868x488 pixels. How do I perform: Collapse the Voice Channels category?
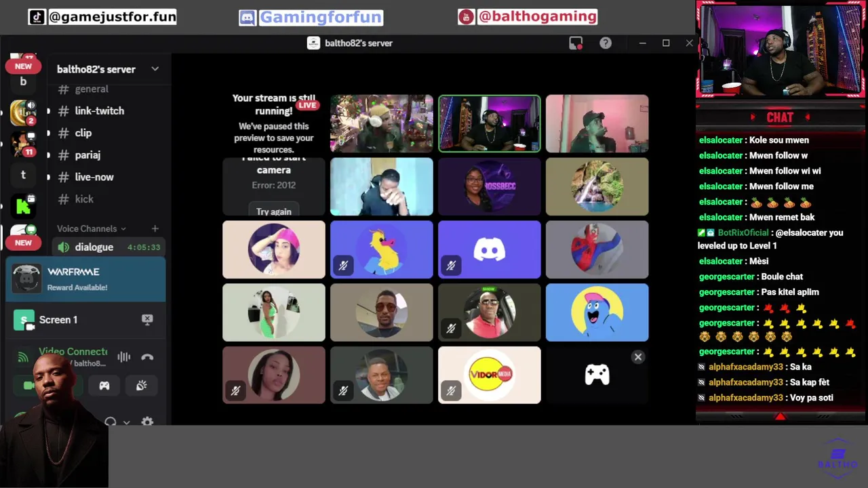(x=92, y=228)
